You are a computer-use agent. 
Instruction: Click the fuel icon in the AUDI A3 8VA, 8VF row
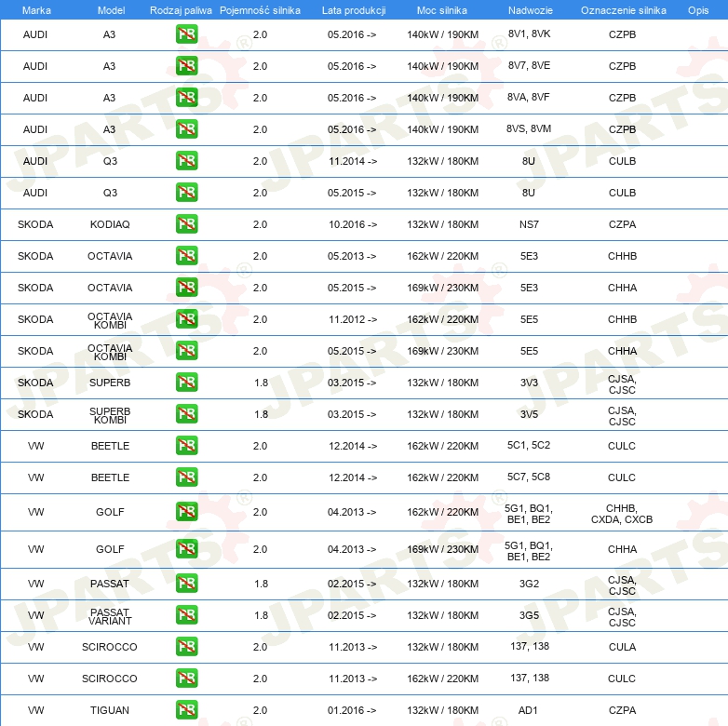click(186, 98)
